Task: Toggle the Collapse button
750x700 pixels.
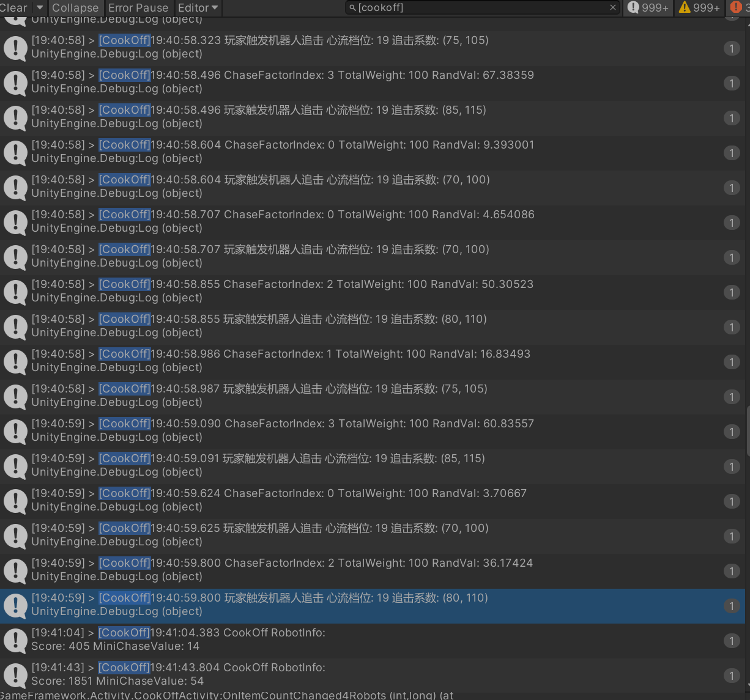Action: [75, 7]
